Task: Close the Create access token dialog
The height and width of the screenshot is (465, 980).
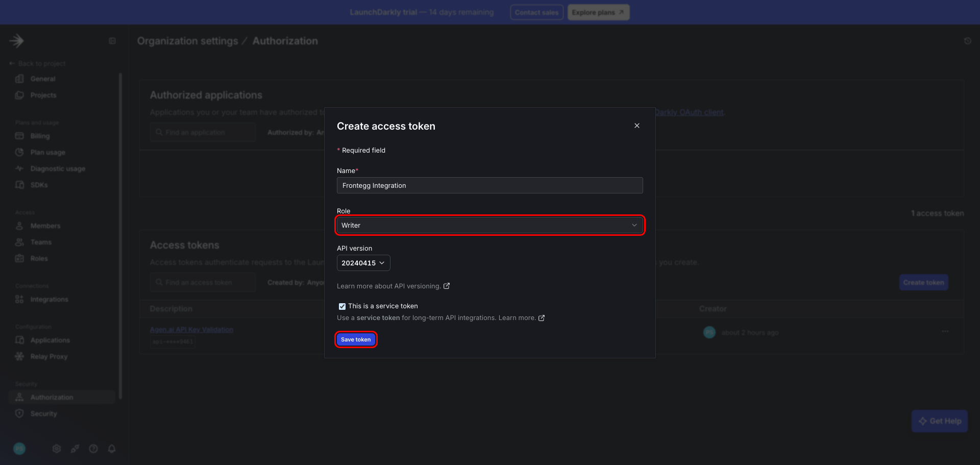Action: (x=637, y=126)
